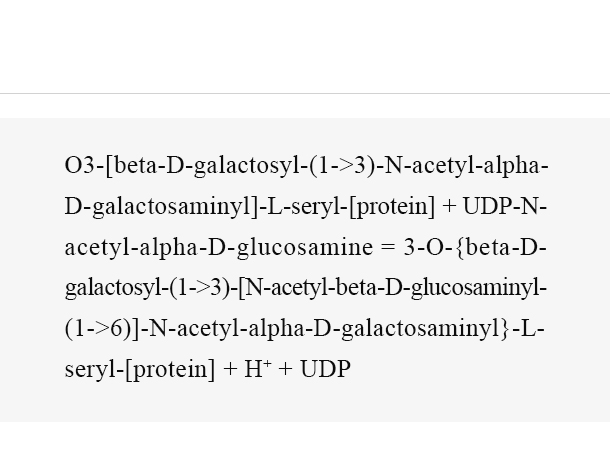Click the '[N-acetyl-beta-D-glucosaminyl-' text
The width and height of the screenshot is (610, 463).
[393, 288]
